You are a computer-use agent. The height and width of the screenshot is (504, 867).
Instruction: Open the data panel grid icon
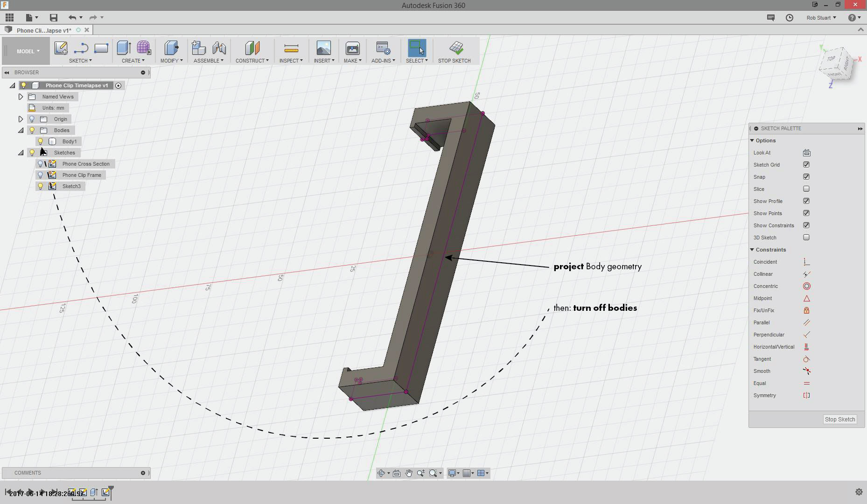point(9,18)
